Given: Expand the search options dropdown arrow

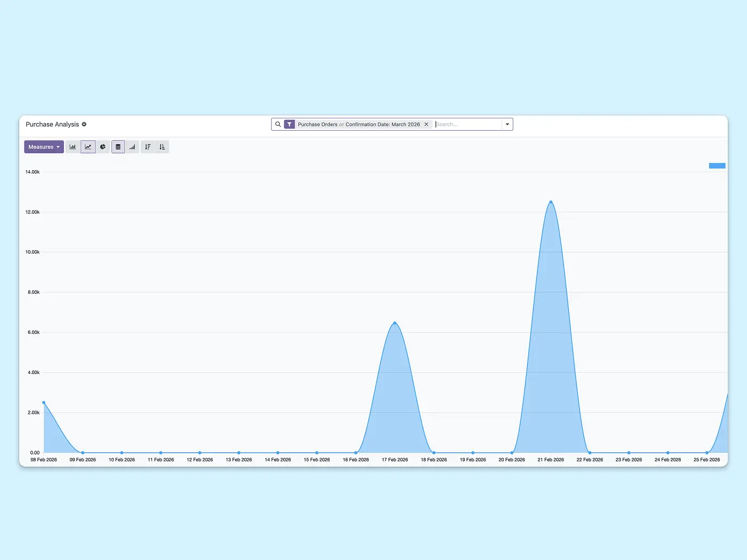Looking at the screenshot, I should click(x=507, y=124).
